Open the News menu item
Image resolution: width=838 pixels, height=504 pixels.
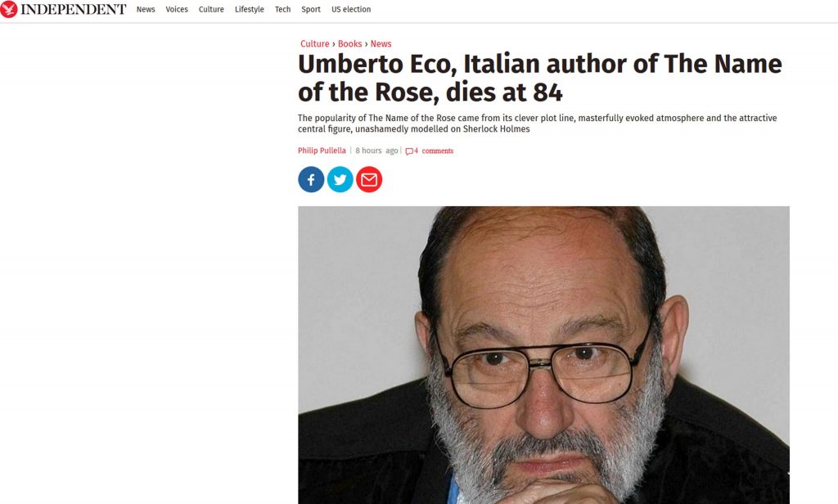coord(146,9)
